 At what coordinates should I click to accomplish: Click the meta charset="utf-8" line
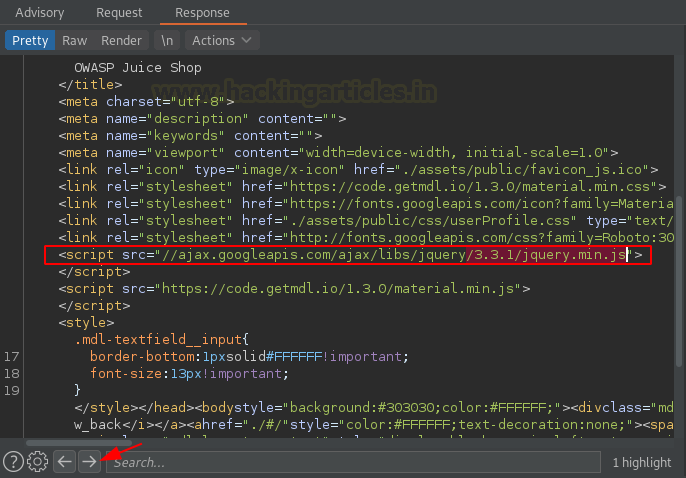tap(146, 101)
